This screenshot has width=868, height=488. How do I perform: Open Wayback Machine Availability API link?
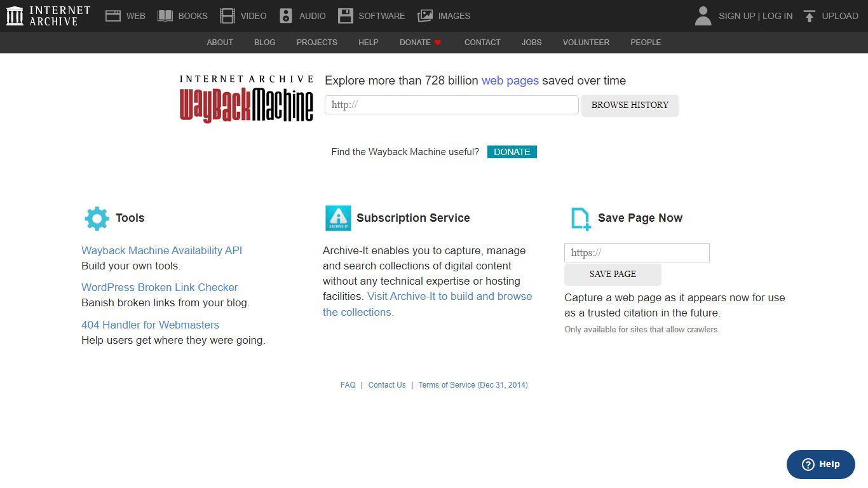[x=161, y=250]
